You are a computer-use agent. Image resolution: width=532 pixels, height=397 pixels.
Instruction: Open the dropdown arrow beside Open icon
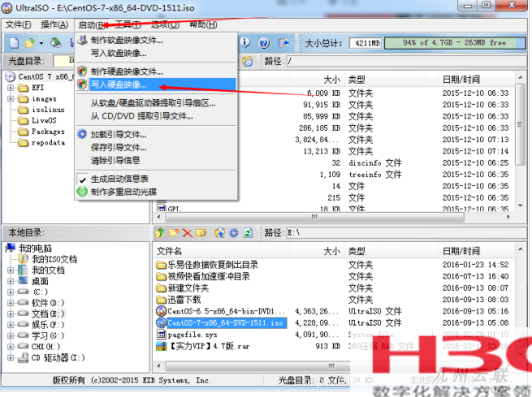pyautogui.click(x=41, y=43)
